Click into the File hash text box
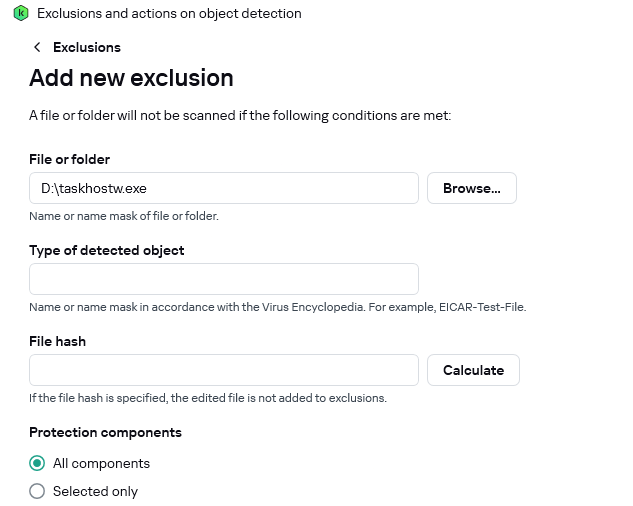The width and height of the screenshot is (633, 506). (x=223, y=370)
